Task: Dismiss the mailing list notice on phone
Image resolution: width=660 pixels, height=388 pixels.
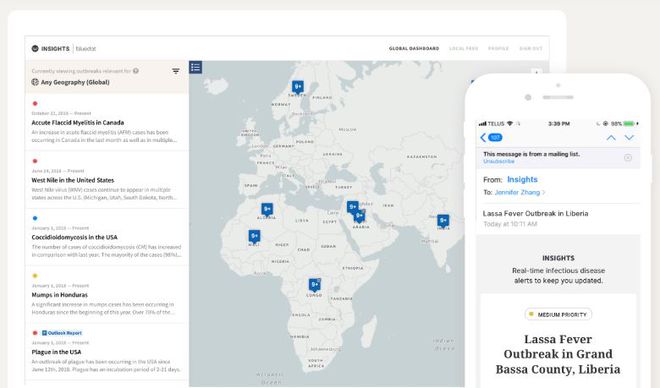Action: [x=628, y=157]
